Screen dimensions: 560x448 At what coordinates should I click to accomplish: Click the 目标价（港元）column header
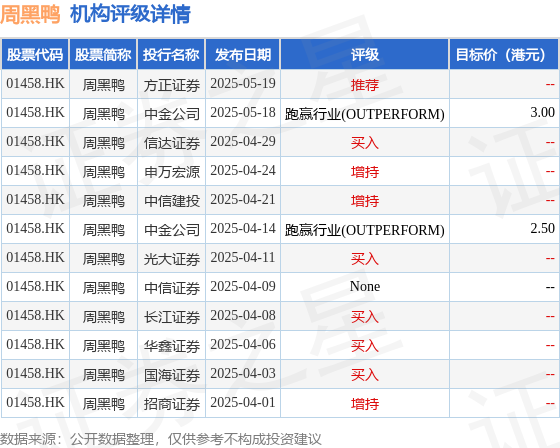coord(504,54)
